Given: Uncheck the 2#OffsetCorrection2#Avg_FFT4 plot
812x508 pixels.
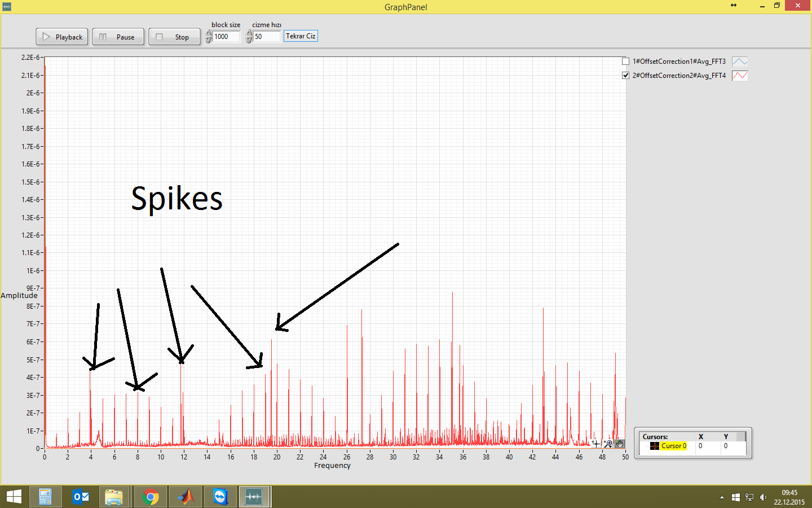Looking at the screenshot, I should pyautogui.click(x=625, y=75).
